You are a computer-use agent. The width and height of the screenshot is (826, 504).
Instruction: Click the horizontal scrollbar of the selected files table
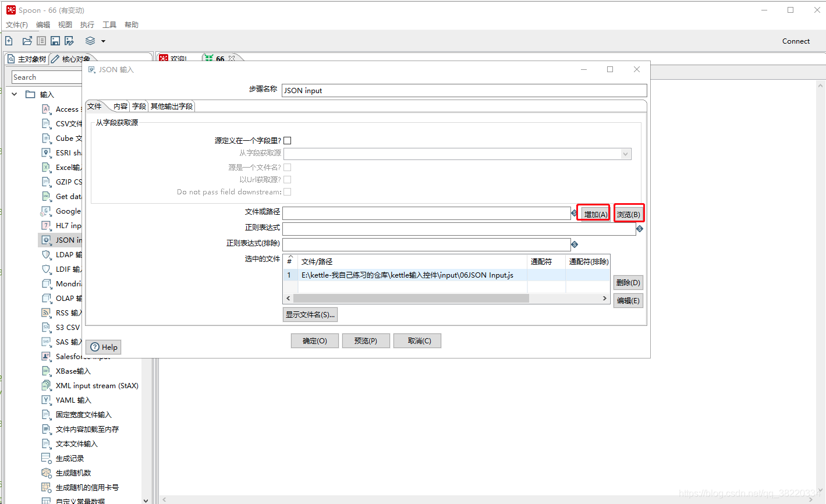446,299
